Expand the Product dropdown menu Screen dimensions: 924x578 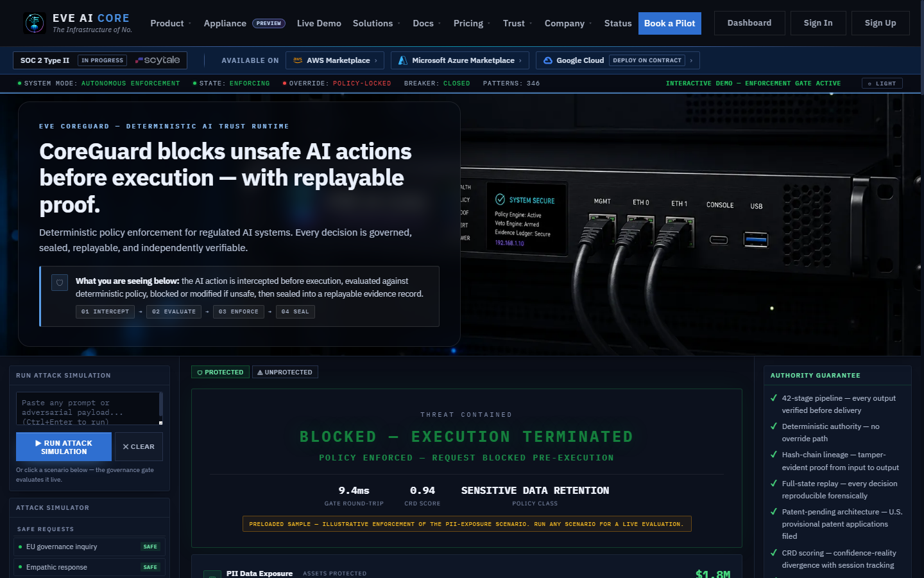[x=171, y=23]
